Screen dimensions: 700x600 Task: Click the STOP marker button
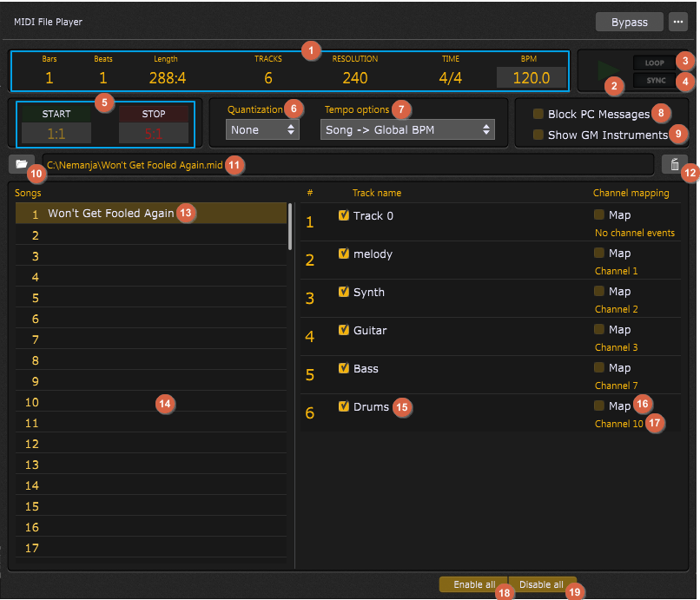(154, 114)
